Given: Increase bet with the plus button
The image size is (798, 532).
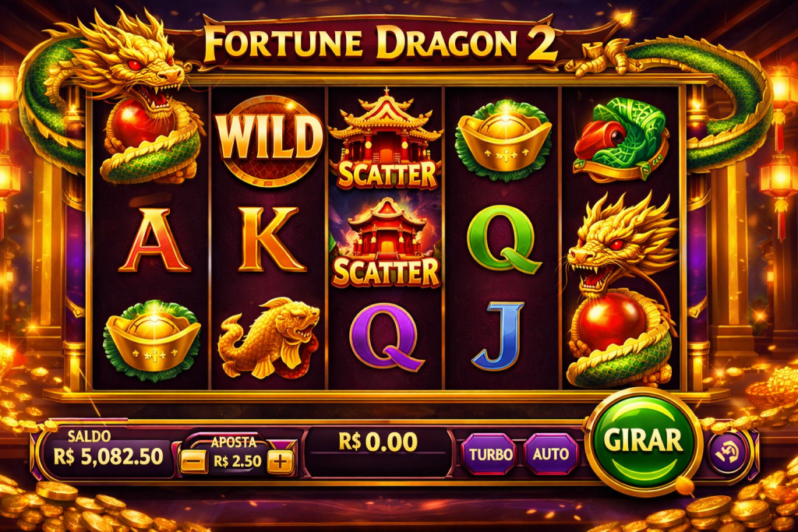Looking at the screenshot, I should [281, 461].
